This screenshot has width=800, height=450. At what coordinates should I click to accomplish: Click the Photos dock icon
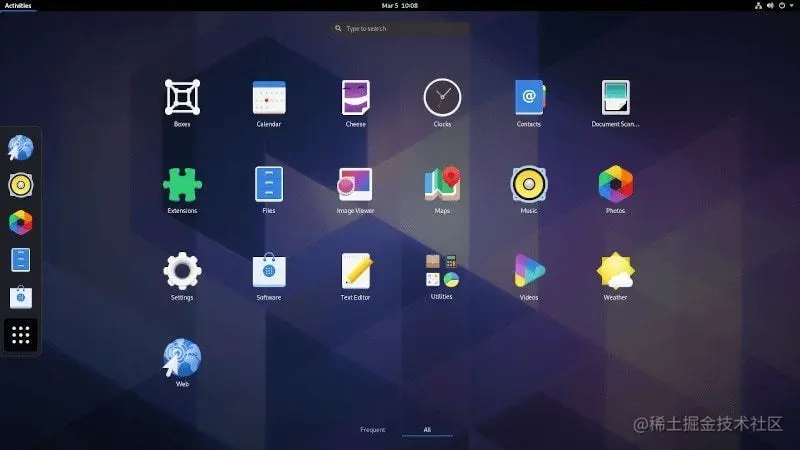pos(20,222)
